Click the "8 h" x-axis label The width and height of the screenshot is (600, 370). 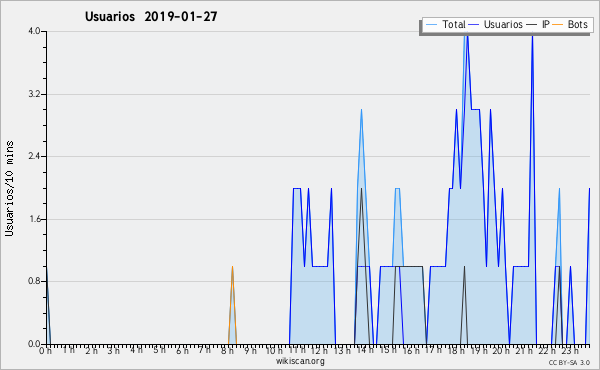(227, 350)
